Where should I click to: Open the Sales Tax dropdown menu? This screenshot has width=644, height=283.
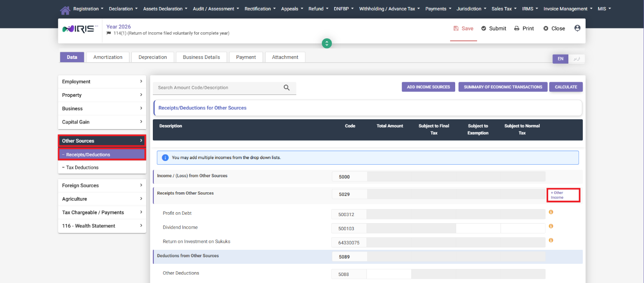coord(504,9)
